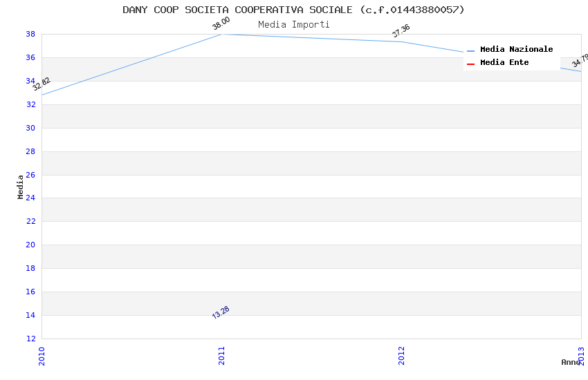The height and width of the screenshot is (380, 588).
Task: Click the 'Media Nazionale' legend label
Action: pos(516,49)
